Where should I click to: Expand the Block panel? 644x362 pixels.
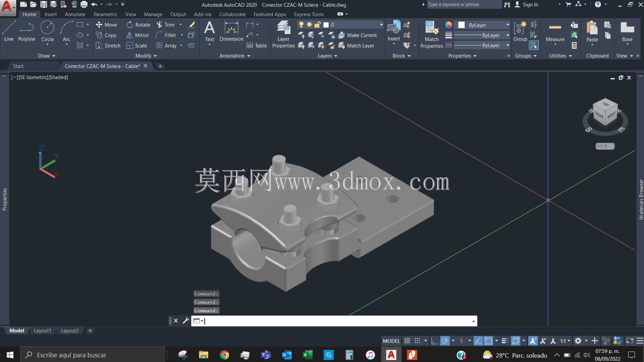tap(401, 56)
